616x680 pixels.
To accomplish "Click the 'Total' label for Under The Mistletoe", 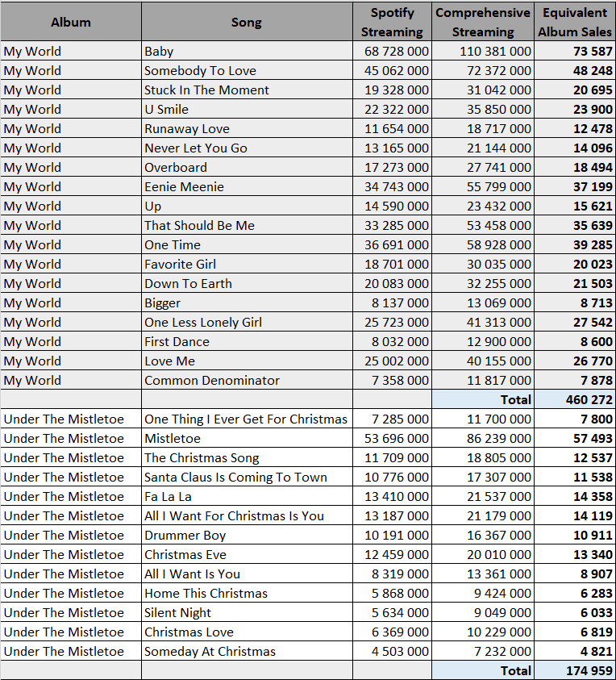I will point(483,671).
